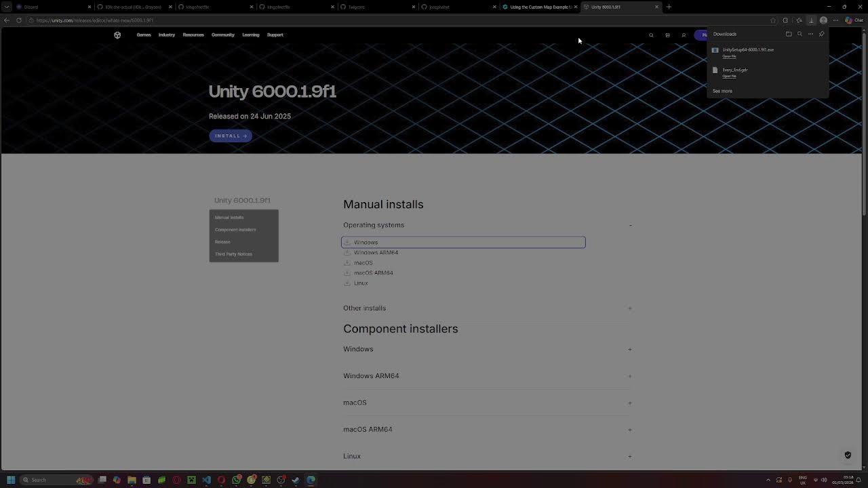The width and height of the screenshot is (868, 488).
Task: Go back using the browser back arrow
Action: pyautogui.click(x=7, y=20)
